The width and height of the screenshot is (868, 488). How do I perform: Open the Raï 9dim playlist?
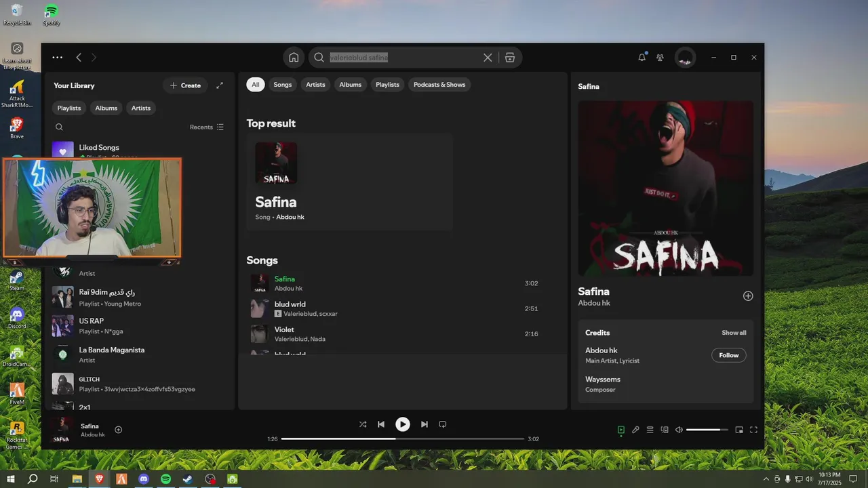click(139, 297)
